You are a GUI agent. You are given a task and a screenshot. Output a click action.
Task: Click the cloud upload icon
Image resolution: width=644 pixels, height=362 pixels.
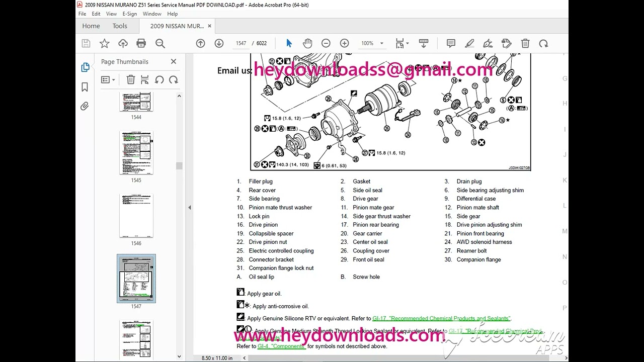coord(123,44)
